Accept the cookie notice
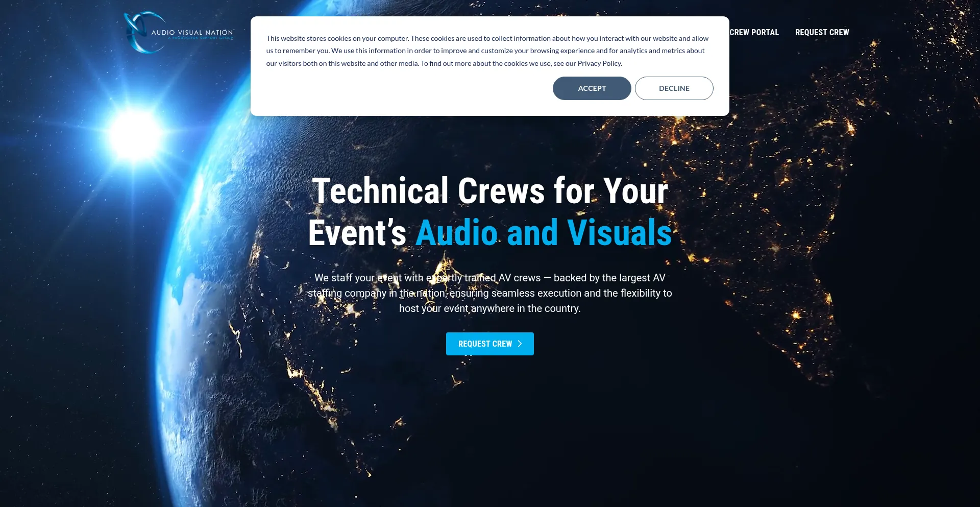The width and height of the screenshot is (980, 507). (x=592, y=88)
